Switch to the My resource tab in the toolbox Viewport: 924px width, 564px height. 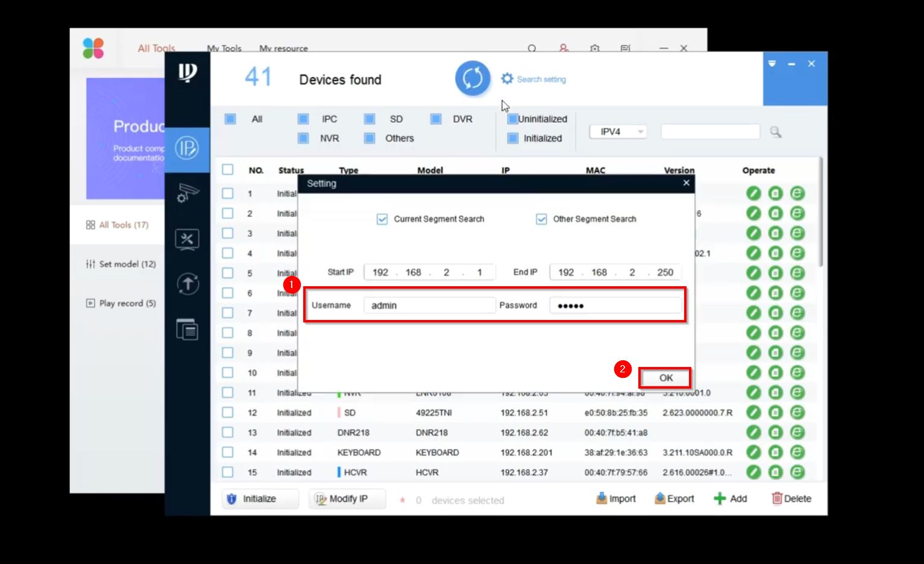[283, 48]
